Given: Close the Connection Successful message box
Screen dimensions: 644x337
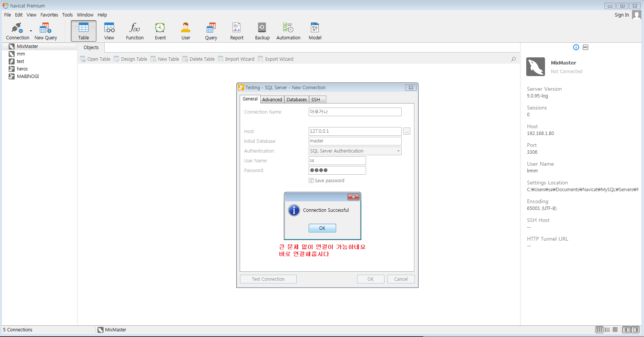Looking at the screenshot, I should point(353,197).
